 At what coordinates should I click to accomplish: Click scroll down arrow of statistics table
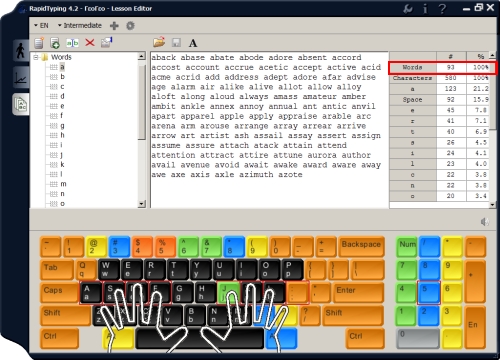(x=492, y=205)
